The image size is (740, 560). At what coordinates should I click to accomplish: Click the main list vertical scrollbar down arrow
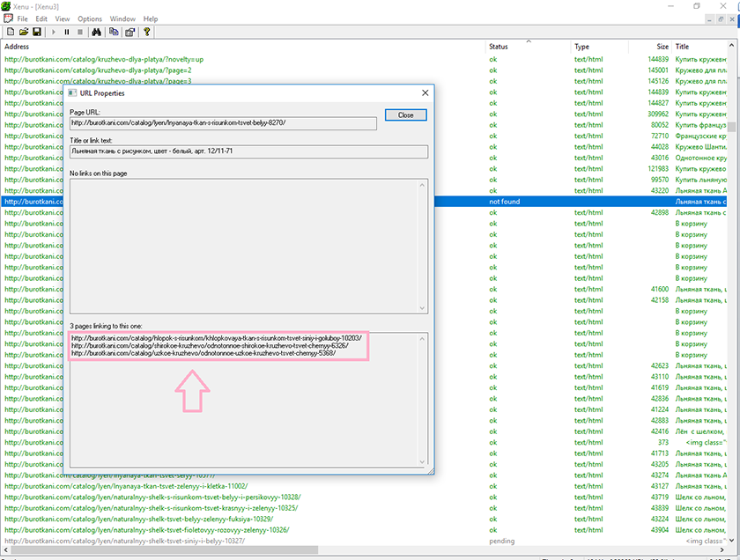731,541
